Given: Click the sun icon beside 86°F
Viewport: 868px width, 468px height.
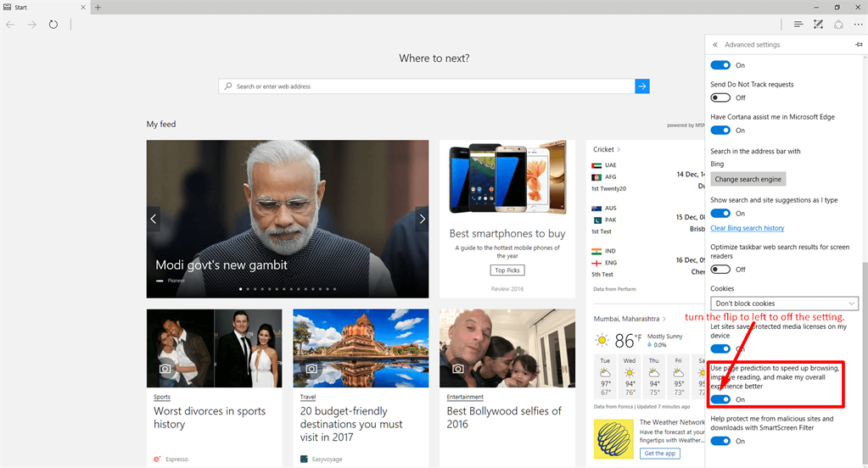Looking at the screenshot, I should [x=602, y=340].
